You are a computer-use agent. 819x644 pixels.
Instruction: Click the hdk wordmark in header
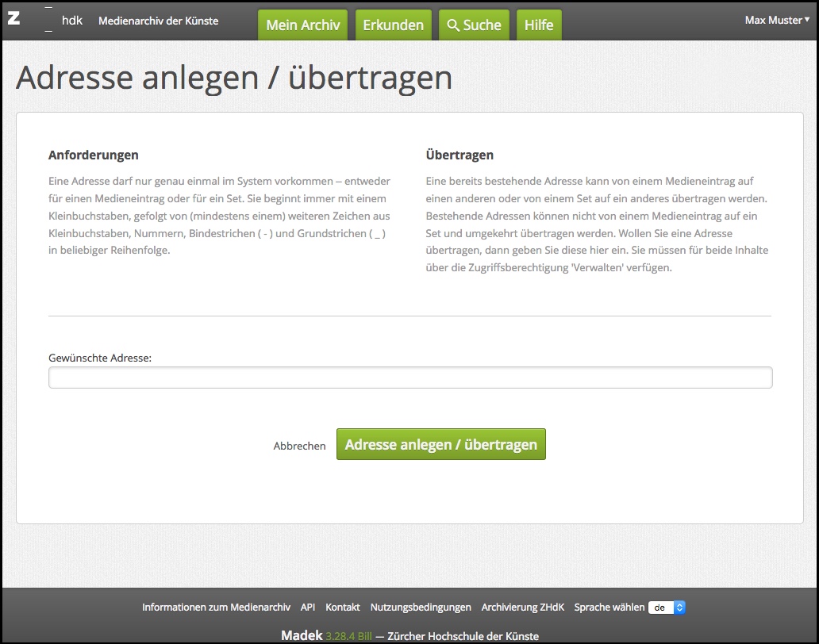click(x=72, y=21)
